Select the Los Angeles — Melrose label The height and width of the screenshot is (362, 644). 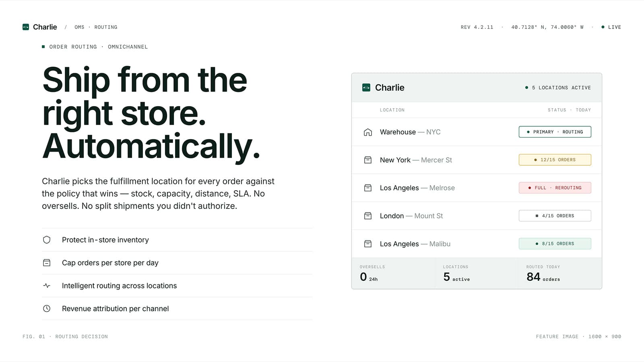(417, 188)
